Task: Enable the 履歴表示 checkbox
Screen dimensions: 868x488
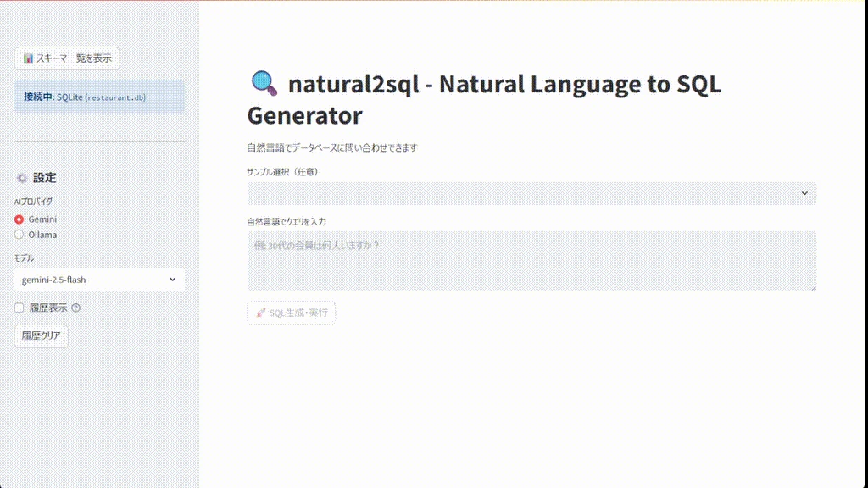Action: 19,308
